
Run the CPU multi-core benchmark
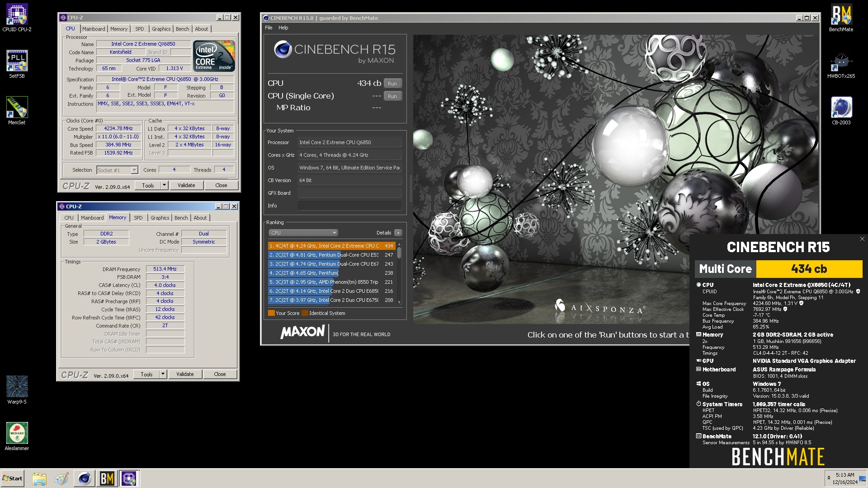392,84
